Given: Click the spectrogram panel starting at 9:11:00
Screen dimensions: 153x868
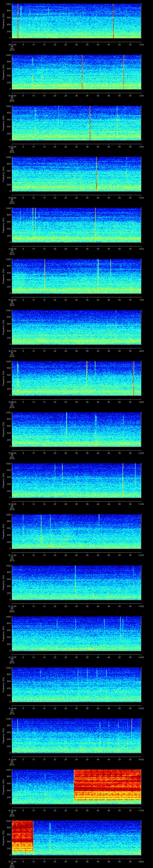Looking at the screenshot, I should (x=76, y=531).
